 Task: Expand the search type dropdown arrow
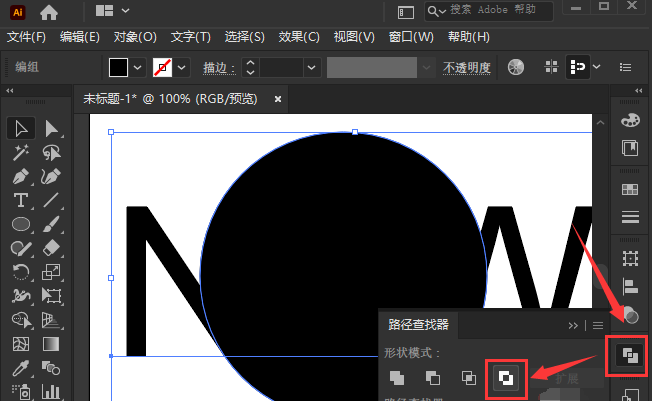point(443,12)
